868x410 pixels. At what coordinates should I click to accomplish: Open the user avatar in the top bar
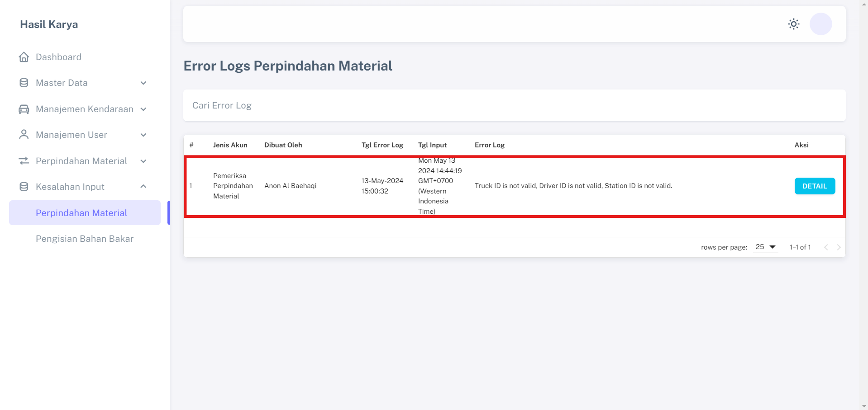click(820, 24)
